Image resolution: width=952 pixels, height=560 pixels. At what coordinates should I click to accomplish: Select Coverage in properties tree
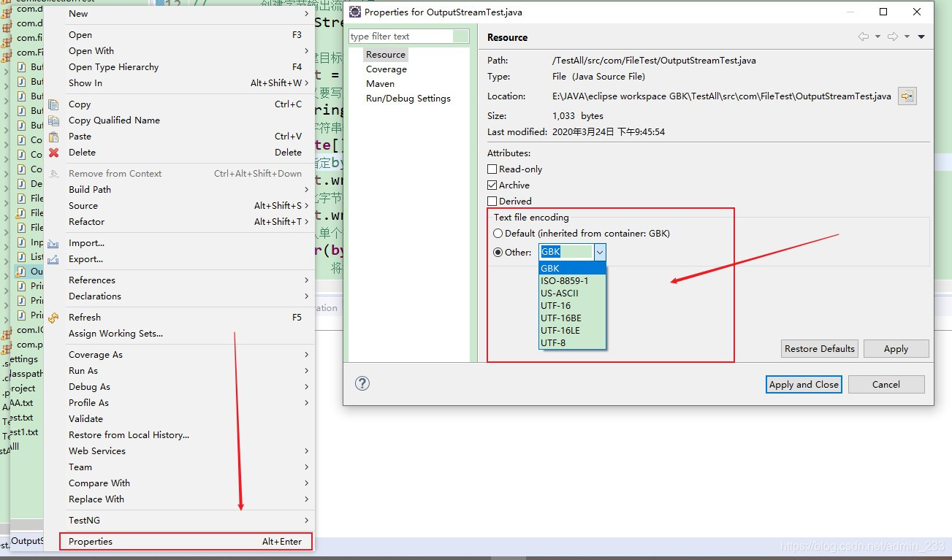point(386,69)
